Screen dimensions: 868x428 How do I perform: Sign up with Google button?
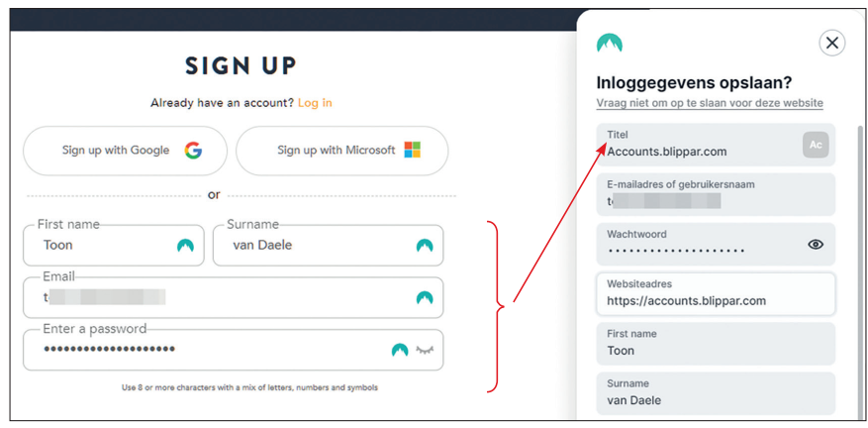pyautogui.click(x=125, y=151)
